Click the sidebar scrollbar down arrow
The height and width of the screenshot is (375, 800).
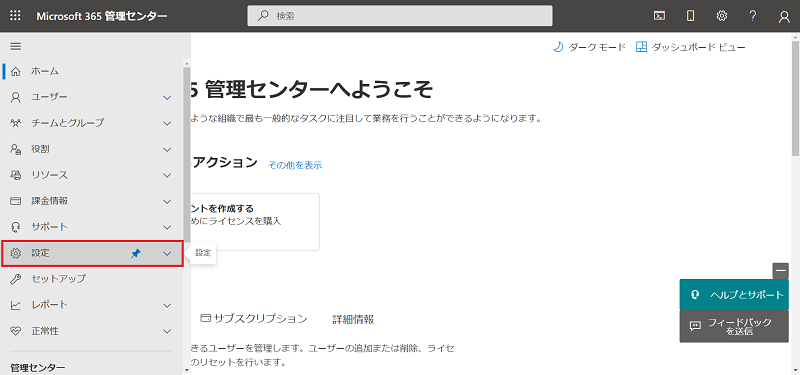click(186, 370)
